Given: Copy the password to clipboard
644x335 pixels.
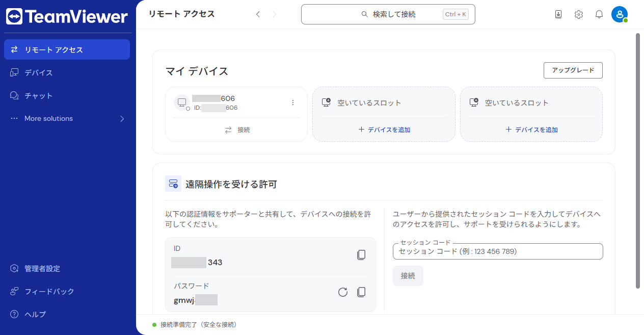Looking at the screenshot, I should pyautogui.click(x=361, y=292).
